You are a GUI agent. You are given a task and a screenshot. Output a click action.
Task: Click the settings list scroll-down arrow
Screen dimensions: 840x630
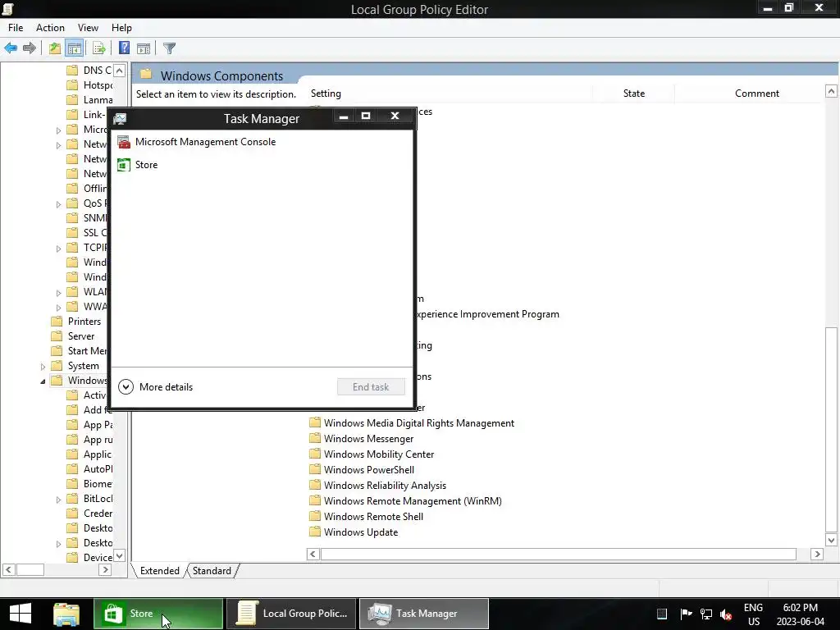(x=831, y=540)
